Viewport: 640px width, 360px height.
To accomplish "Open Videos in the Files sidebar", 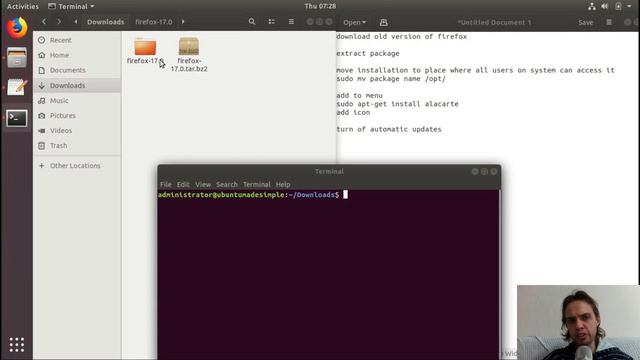I will pos(77,131).
